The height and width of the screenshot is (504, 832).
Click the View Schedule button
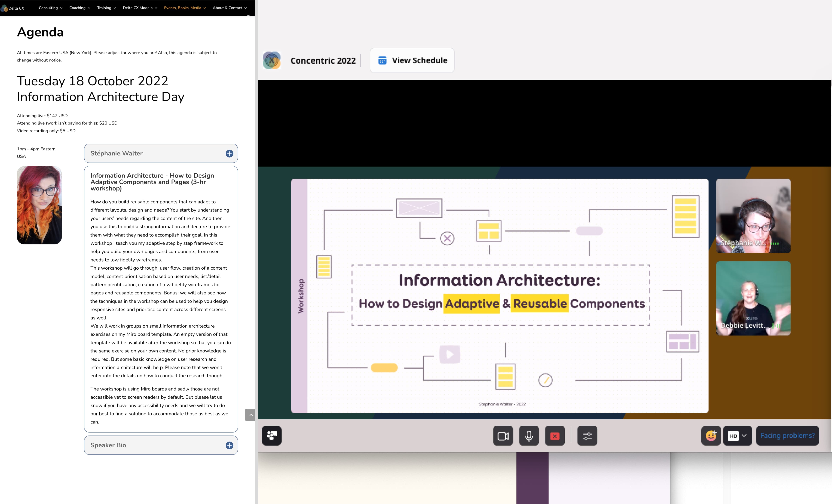412,60
